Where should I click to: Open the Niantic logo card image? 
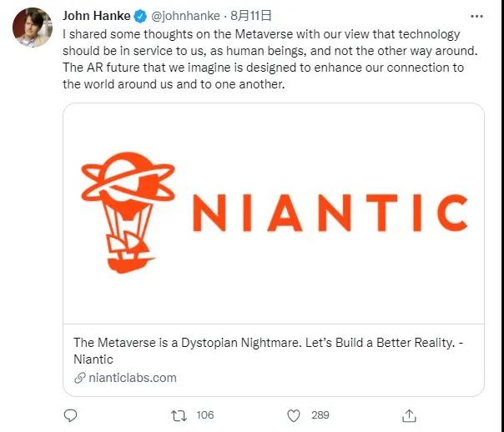point(274,213)
